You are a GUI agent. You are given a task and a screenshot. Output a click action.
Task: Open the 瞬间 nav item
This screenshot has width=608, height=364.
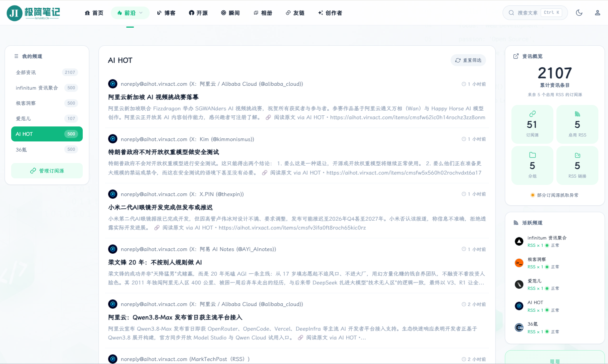coord(230,13)
